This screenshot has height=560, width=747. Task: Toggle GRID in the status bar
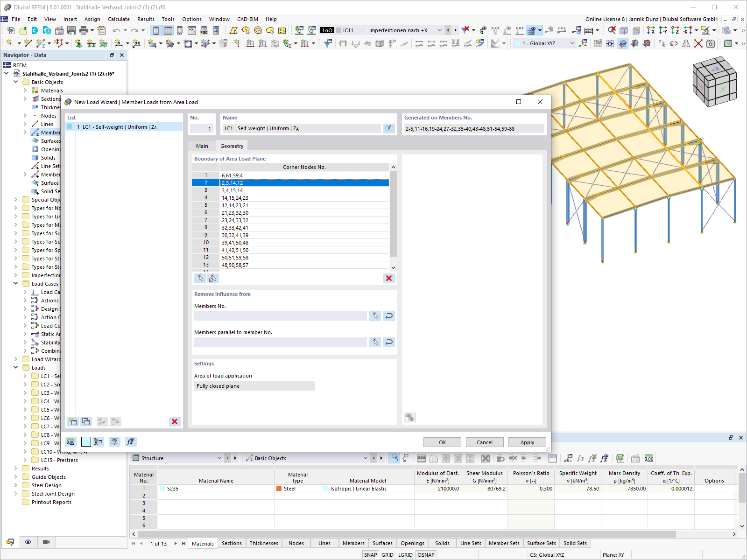pyautogui.click(x=388, y=555)
